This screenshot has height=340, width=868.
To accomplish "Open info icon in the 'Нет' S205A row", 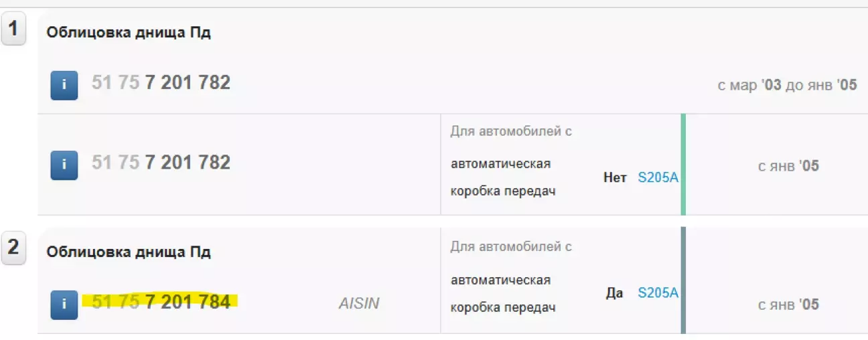I will [64, 165].
